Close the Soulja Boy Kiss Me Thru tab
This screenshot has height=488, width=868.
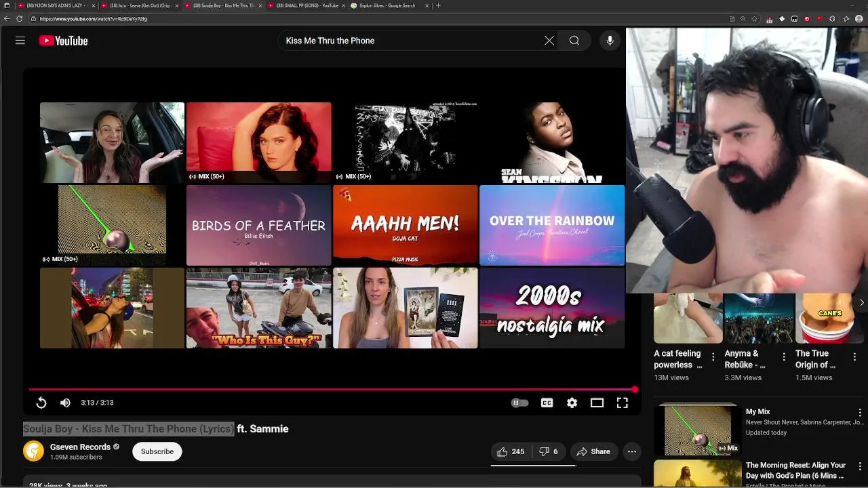(260, 5)
